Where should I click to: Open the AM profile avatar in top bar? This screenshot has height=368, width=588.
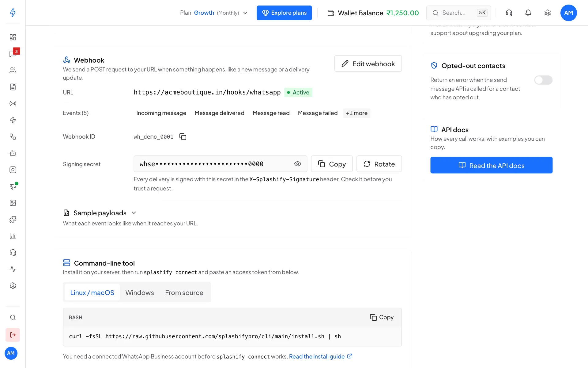pyautogui.click(x=568, y=13)
